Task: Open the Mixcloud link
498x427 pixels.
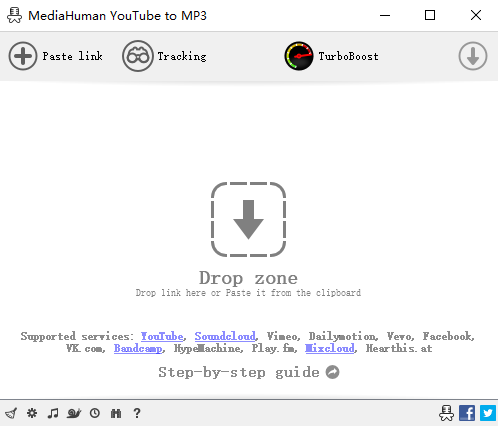Action: coord(330,348)
